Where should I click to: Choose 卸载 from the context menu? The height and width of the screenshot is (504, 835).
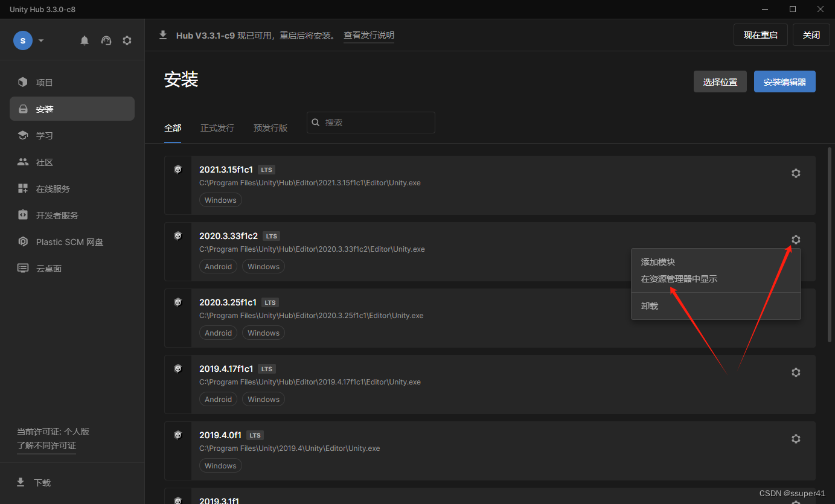716,306
